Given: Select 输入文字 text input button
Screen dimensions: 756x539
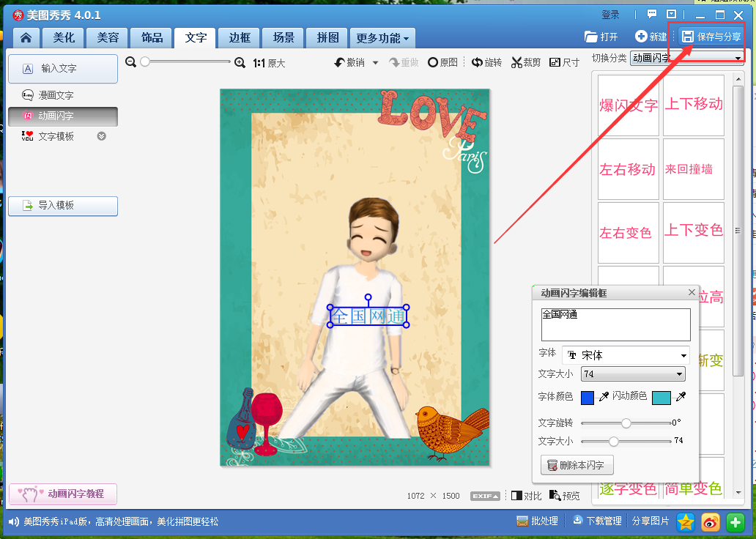Looking at the screenshot, I should pyautogui.click(x=63, y=68).
